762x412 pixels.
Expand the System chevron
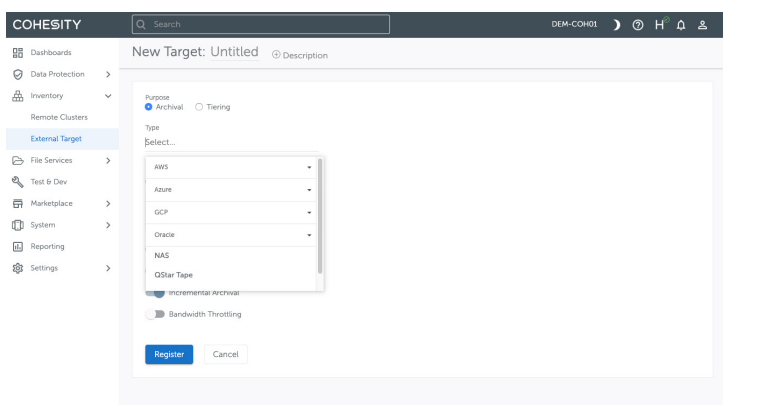[108, 225]
